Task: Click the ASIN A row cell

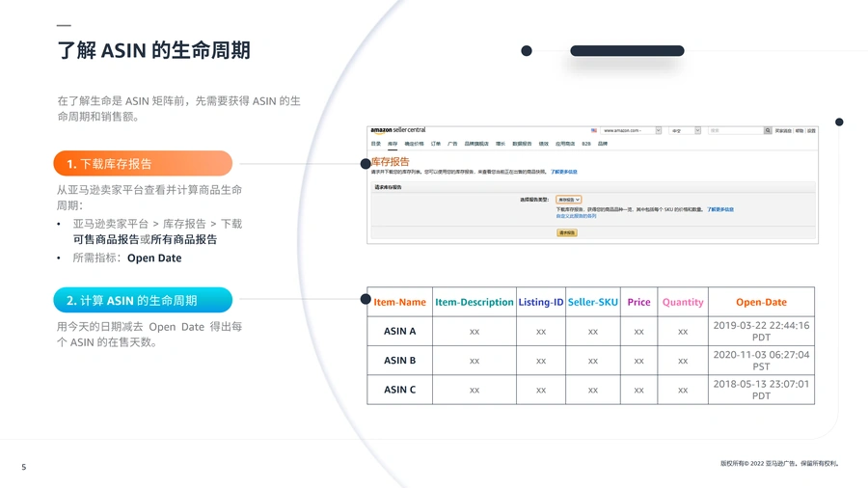Action: point(399,332)
